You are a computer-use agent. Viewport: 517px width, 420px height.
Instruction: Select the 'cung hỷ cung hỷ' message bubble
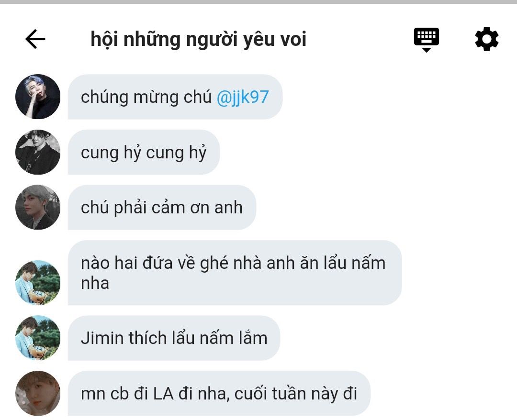(x=144, y=152)
